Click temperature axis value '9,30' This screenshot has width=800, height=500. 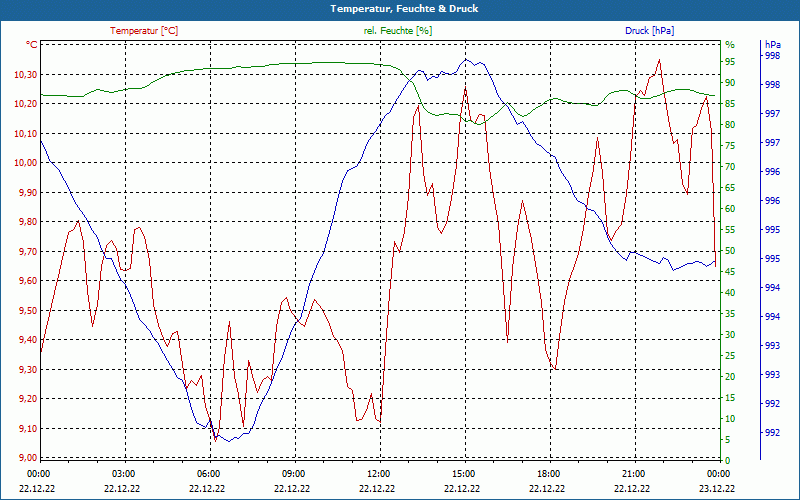pos(28,369)
